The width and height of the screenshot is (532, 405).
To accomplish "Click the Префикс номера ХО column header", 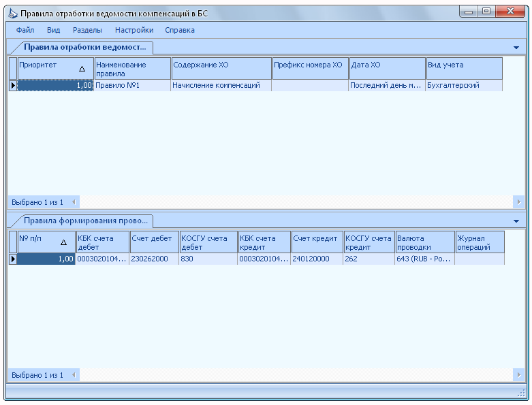I will tap(311, 69).
